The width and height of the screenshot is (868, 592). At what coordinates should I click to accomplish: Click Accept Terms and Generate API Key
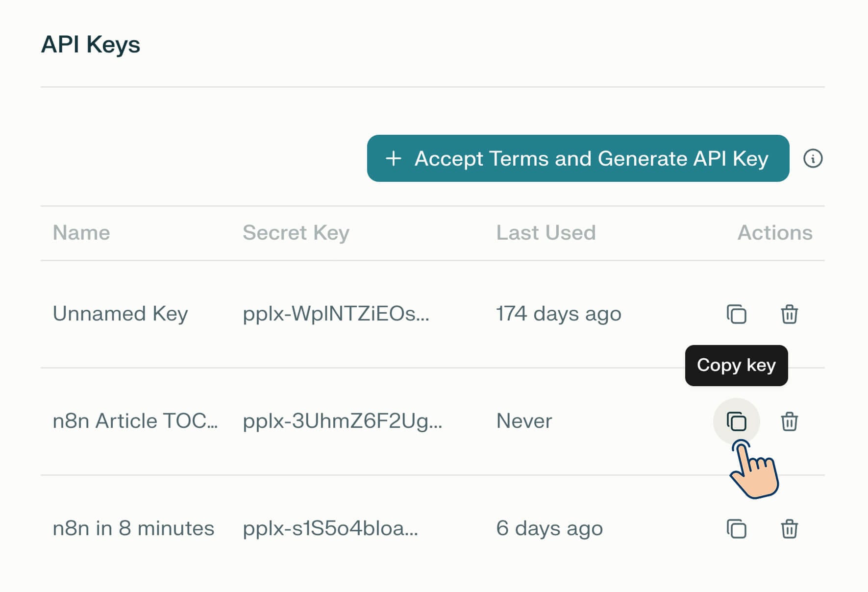pos(578,158)
